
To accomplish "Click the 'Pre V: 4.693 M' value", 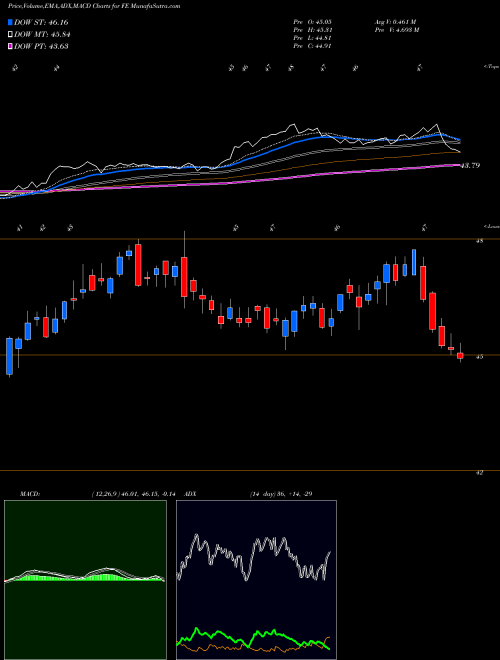I will pos(396,30).
